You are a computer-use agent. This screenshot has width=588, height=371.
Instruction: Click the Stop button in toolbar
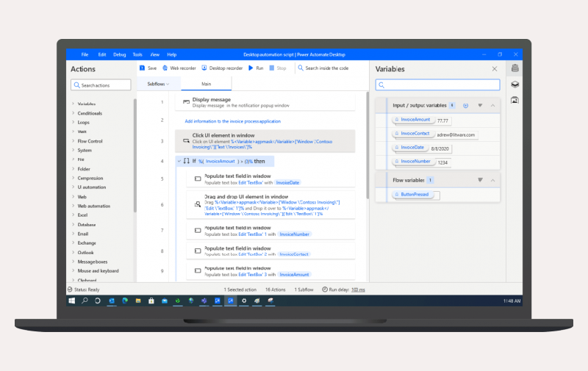[278, 68]
